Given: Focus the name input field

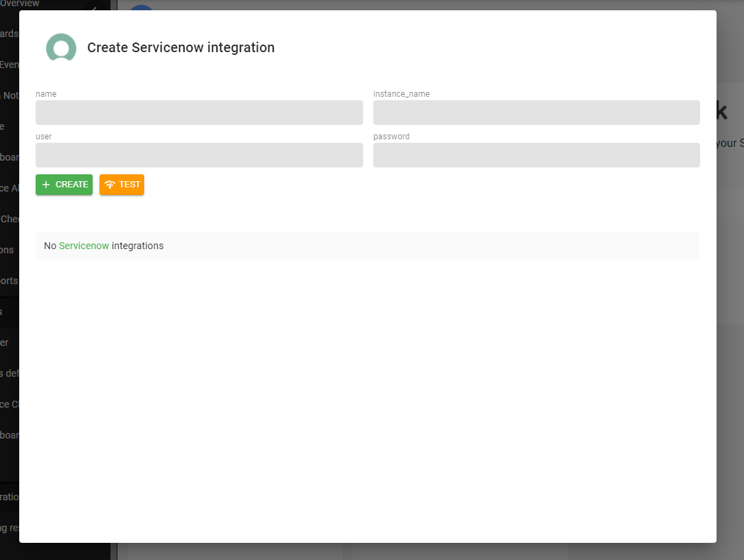Looking at the screenshot, I should coord(199,113).
